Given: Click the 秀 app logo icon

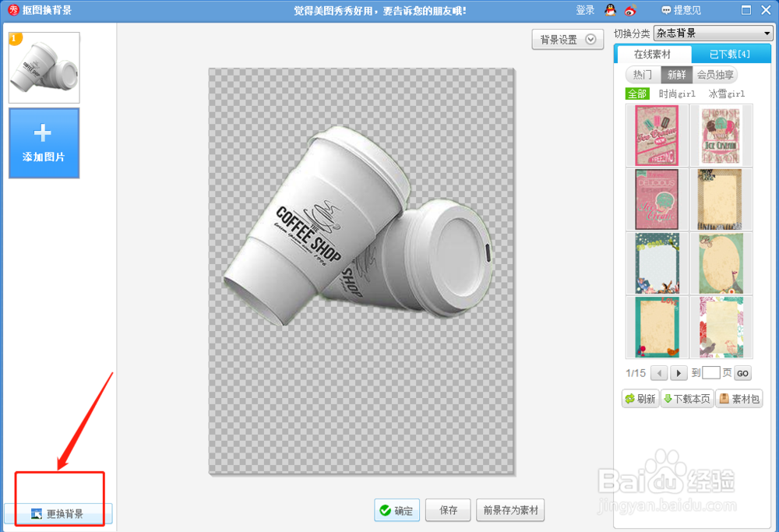Looking at the screenshot, I should [13, 10].
